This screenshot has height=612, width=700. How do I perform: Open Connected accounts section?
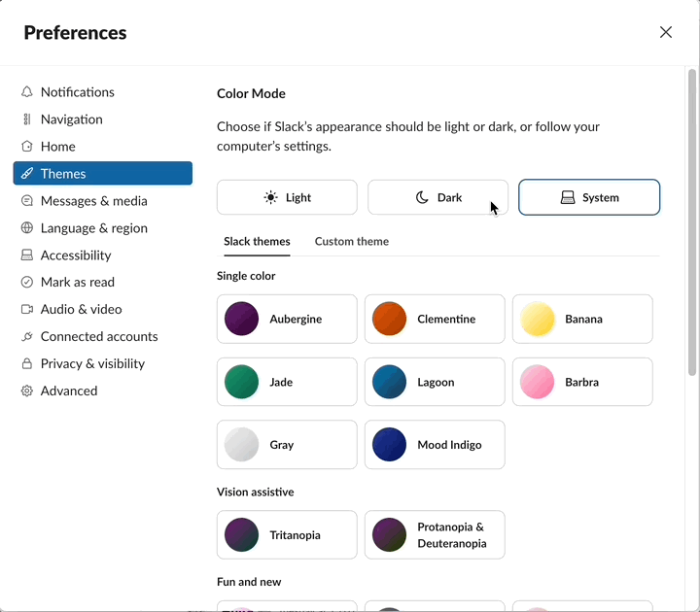click(x=99, y=336)
